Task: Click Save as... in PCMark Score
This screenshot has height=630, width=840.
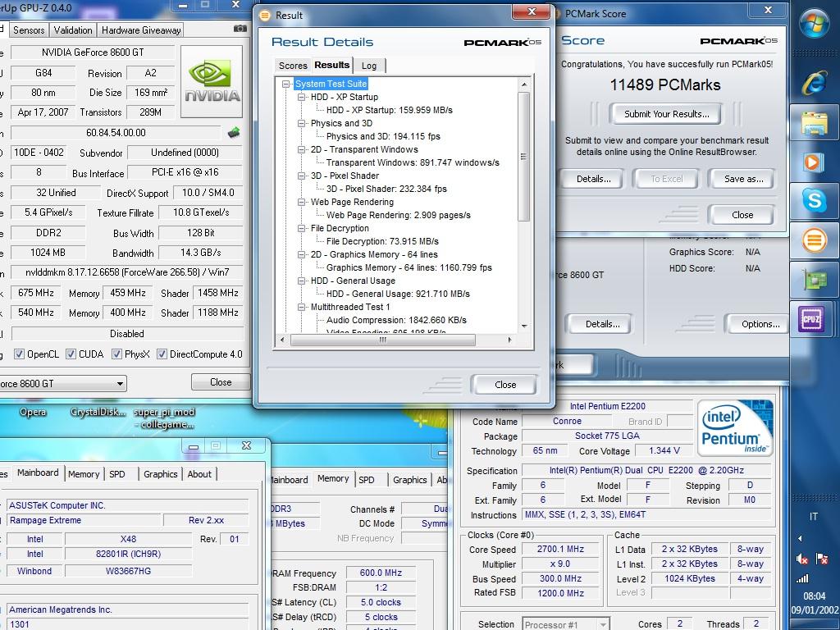Action: (743, 179)
